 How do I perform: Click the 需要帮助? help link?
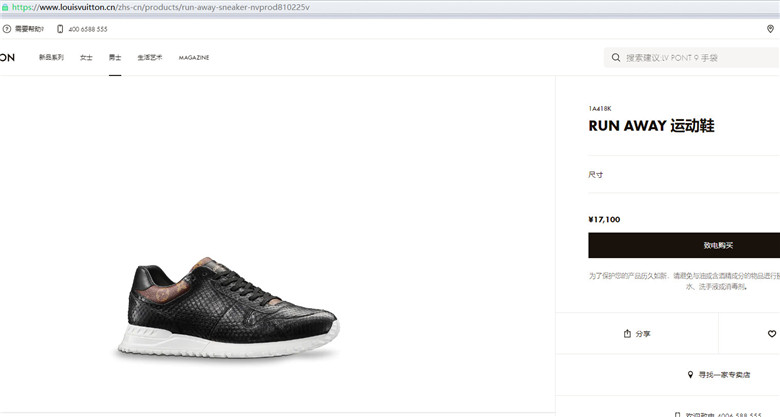coord(29,29)
